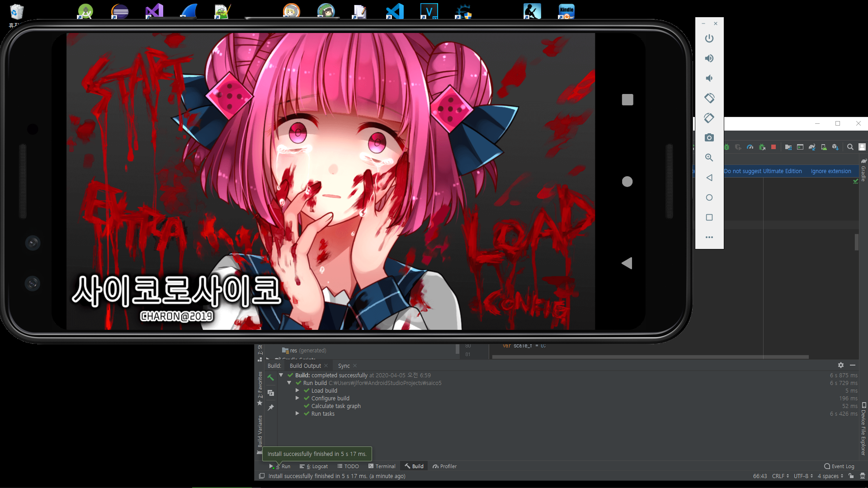Open Project Structure folder icon

point(788,147)
